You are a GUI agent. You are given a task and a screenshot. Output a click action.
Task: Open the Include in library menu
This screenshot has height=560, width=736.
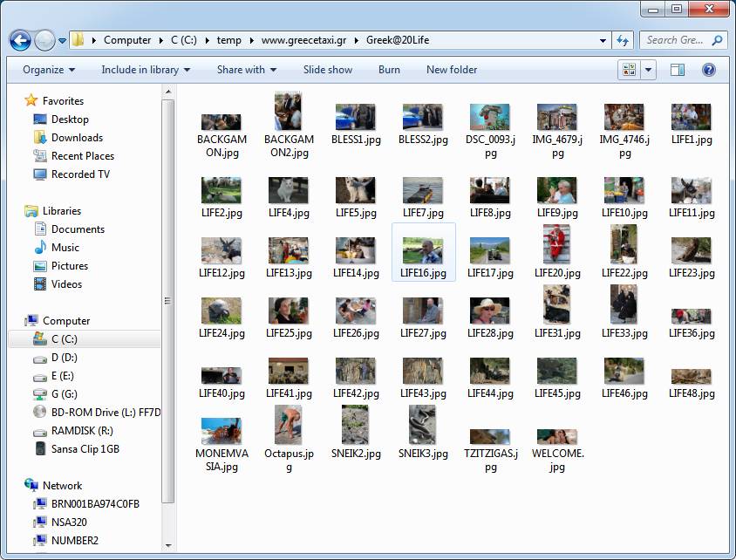pos(146,70)
